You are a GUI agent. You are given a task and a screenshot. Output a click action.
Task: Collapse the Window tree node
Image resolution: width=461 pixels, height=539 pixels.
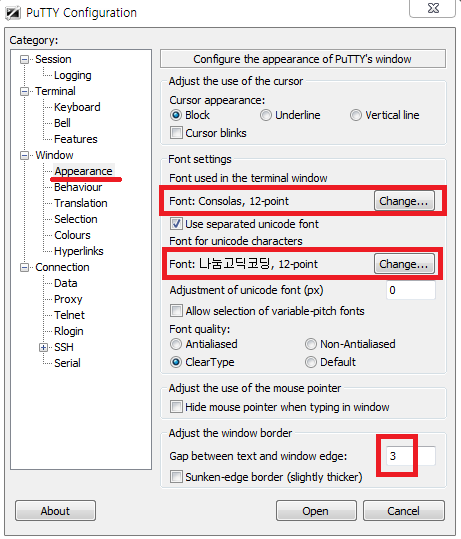[x=24, y=155]
